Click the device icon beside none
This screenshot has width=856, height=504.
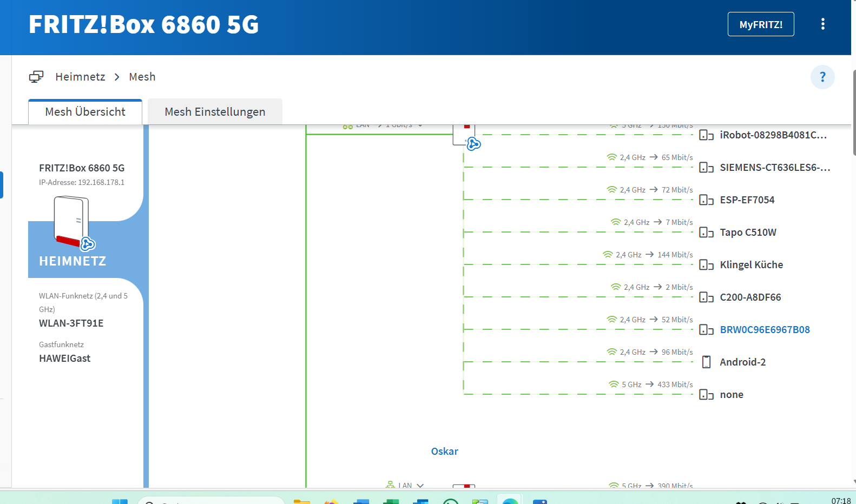coord(706,394)
